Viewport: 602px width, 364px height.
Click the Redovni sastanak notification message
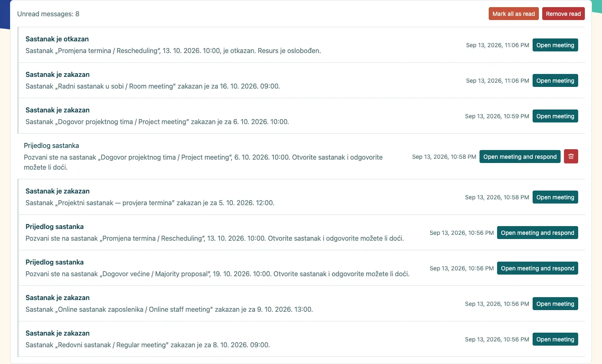click(148, 345)
